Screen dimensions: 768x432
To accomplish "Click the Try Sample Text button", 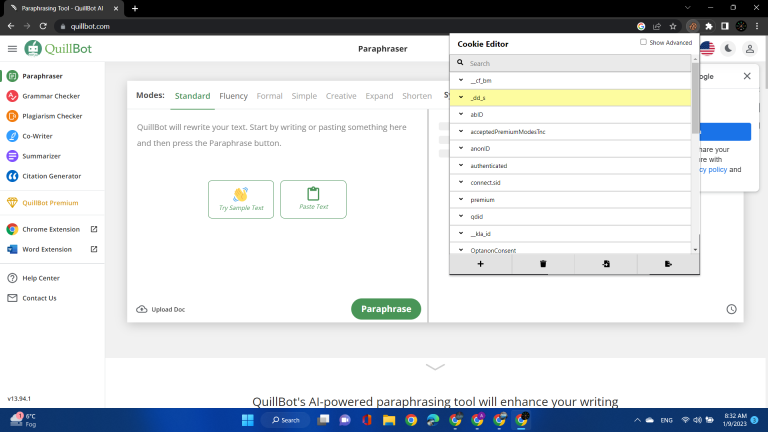I will (241, 199).
